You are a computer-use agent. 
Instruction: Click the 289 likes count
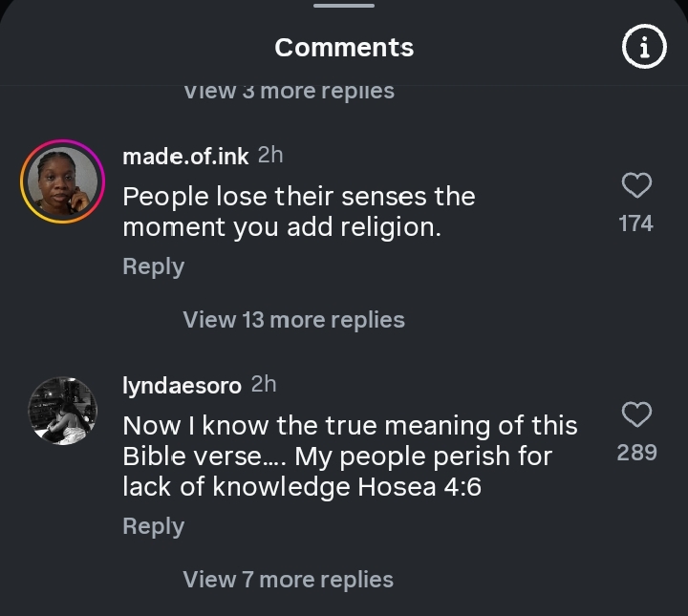[636, 453]
